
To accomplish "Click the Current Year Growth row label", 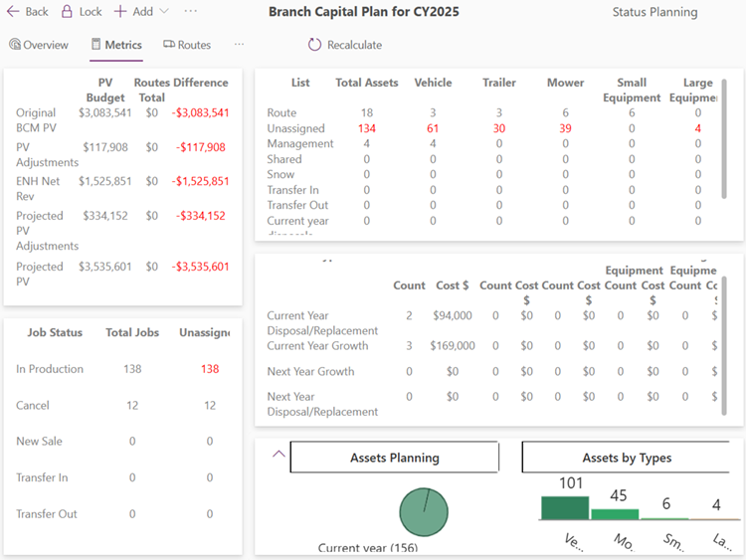I will click(317, 345).
